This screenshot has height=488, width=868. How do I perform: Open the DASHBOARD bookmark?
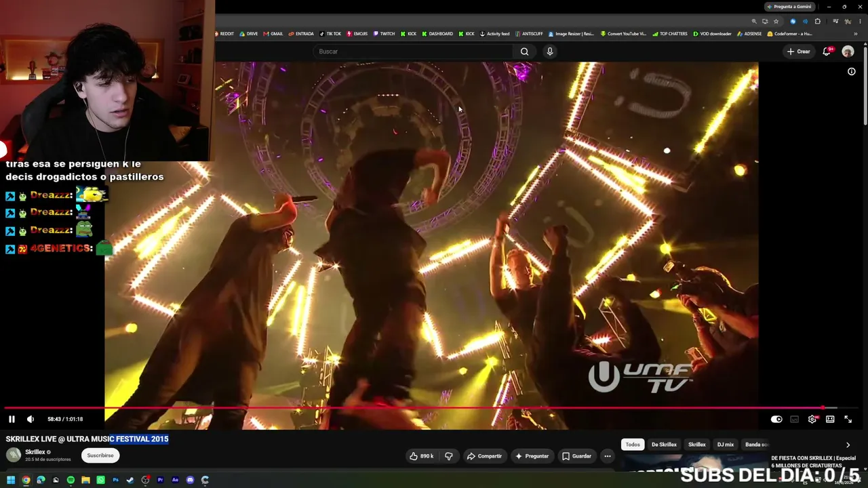click(x=437, y=34)
